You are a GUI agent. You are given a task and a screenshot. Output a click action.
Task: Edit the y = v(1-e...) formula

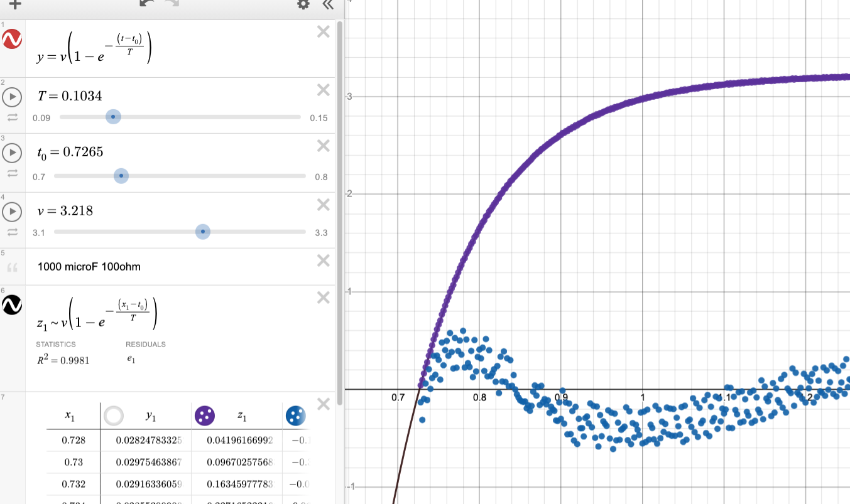[94, 49]
